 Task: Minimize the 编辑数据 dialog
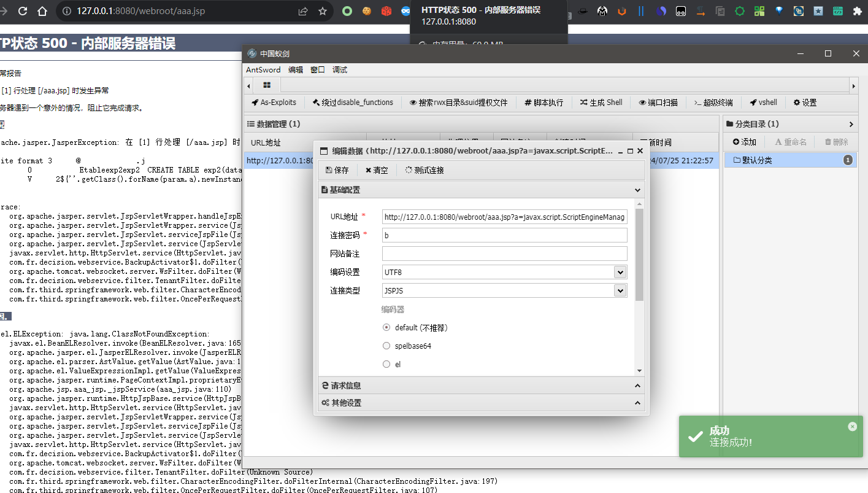click(620, 150)
